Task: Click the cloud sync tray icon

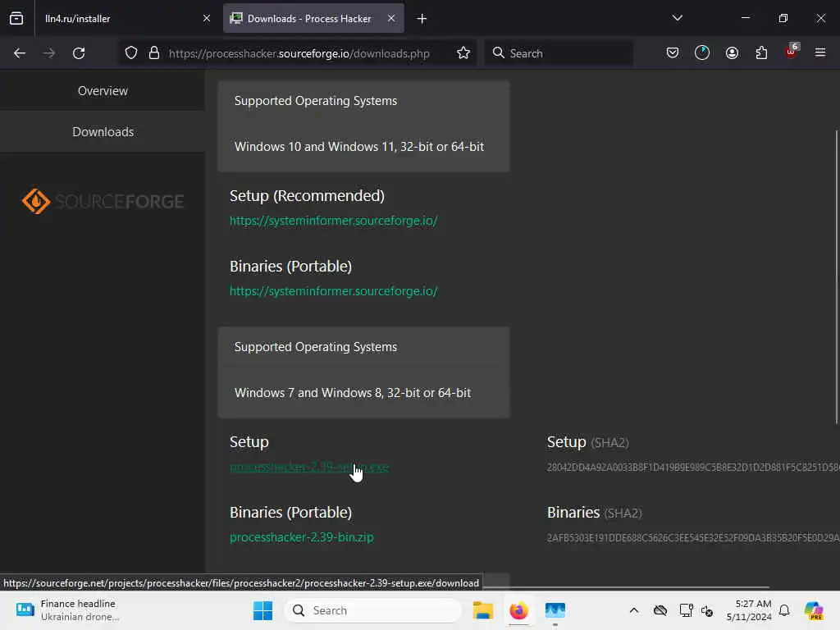Action: point(660,610)
